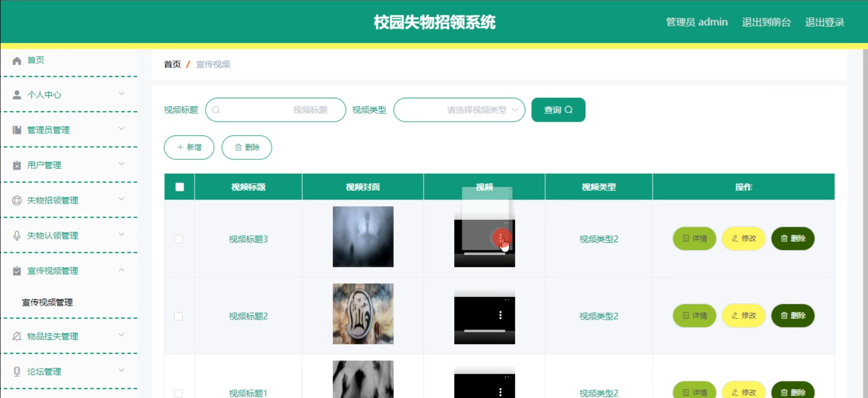Screen dimensions: 868x398
Task: Toggle the select-all checkbox in table header
Action: pyautogui.click(x=180, y=187)
